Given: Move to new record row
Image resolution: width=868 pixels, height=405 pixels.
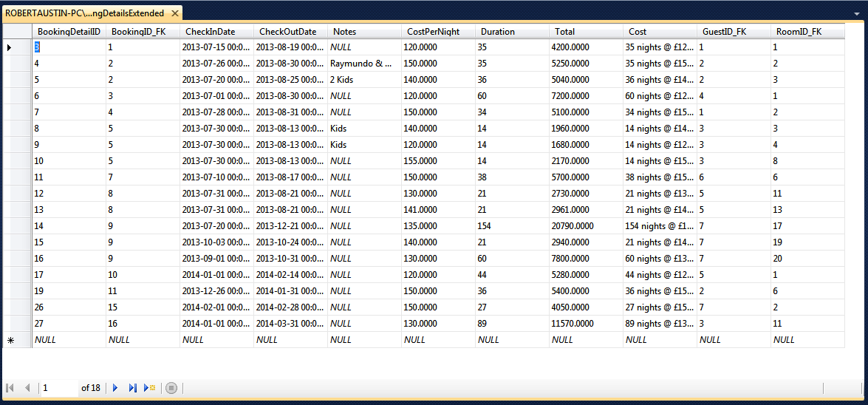Looking at the screenshot, I should pos(149,388).
